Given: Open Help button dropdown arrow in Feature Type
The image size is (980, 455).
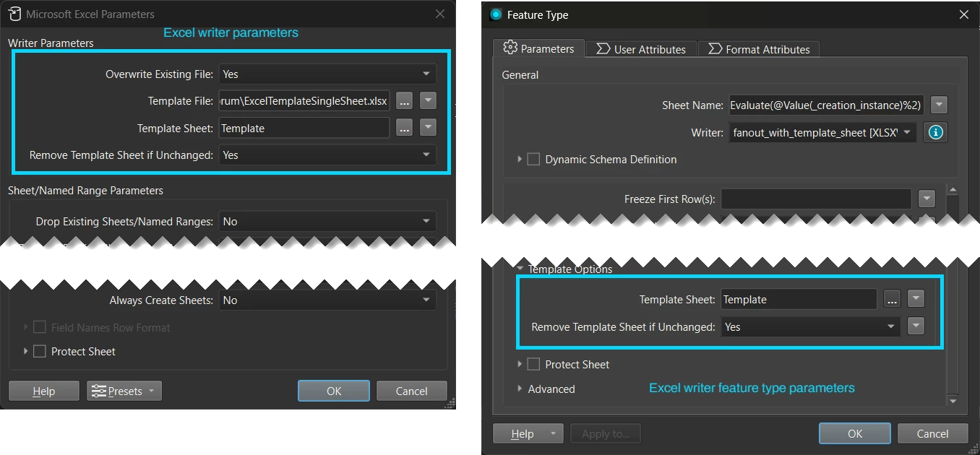Looking at the screenshot, I should pyautogui.click(x=552, y=433).
